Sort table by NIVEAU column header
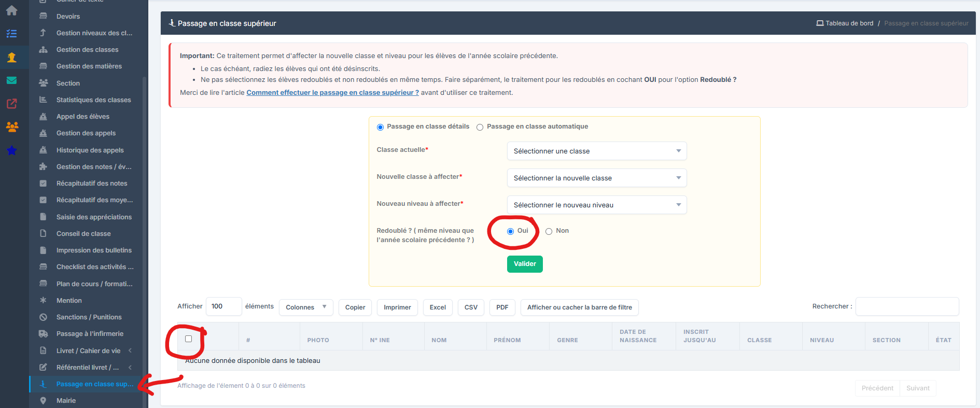Viewport: 980px width, 408px height. pyautogui.click(x=834, y=336)
